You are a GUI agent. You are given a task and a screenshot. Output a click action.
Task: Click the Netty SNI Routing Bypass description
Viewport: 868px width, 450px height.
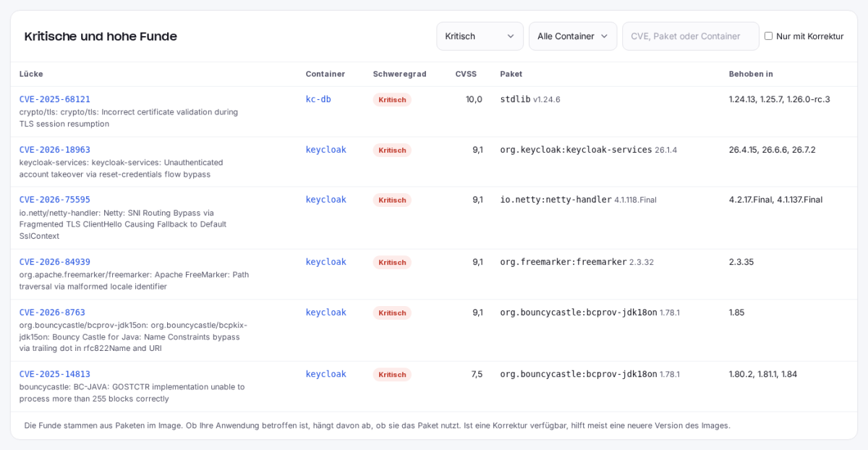123,224
